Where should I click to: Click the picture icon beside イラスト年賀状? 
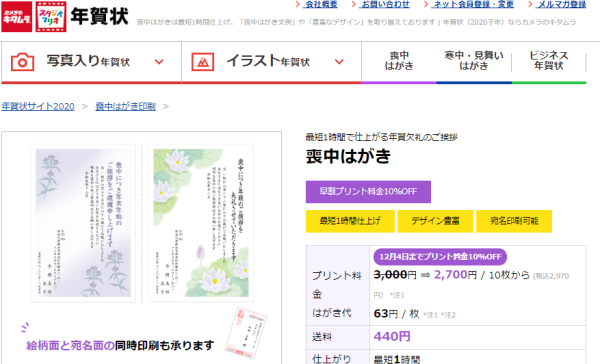click(203, 62)
